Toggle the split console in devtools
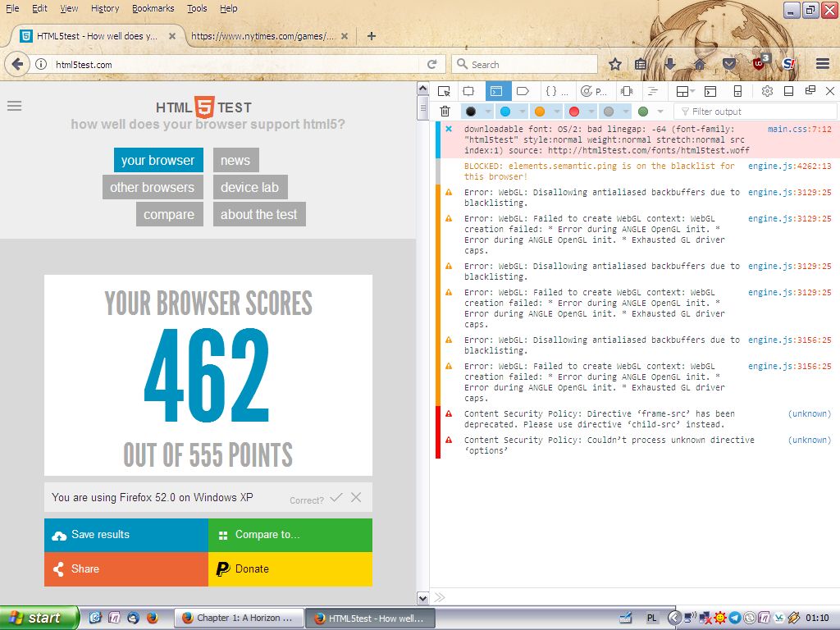 point(710,92)
